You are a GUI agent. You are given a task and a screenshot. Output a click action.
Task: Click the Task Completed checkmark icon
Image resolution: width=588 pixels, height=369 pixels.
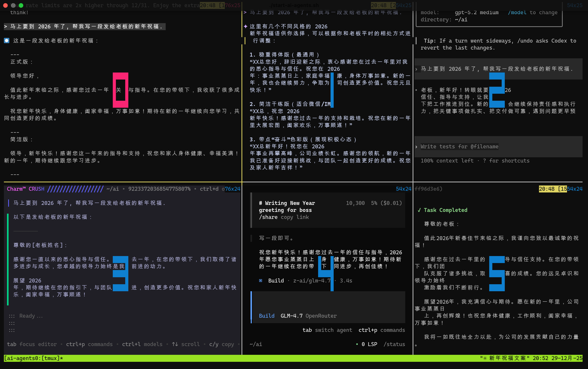419,210
